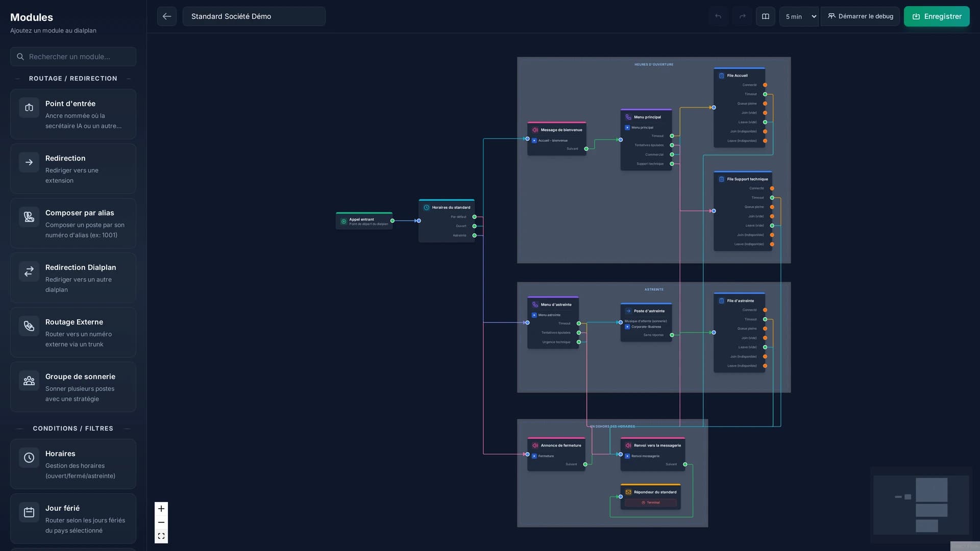Viewport: 980px width, 551px height.
Task: Collapse the Conditions / Filtres section
Action: [73, 429]
